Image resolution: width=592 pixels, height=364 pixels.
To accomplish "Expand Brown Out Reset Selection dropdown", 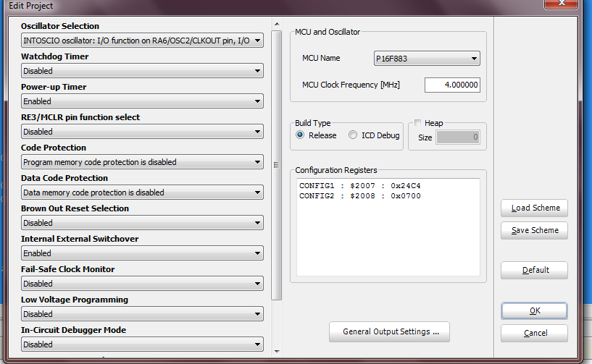I will [142, 223].
